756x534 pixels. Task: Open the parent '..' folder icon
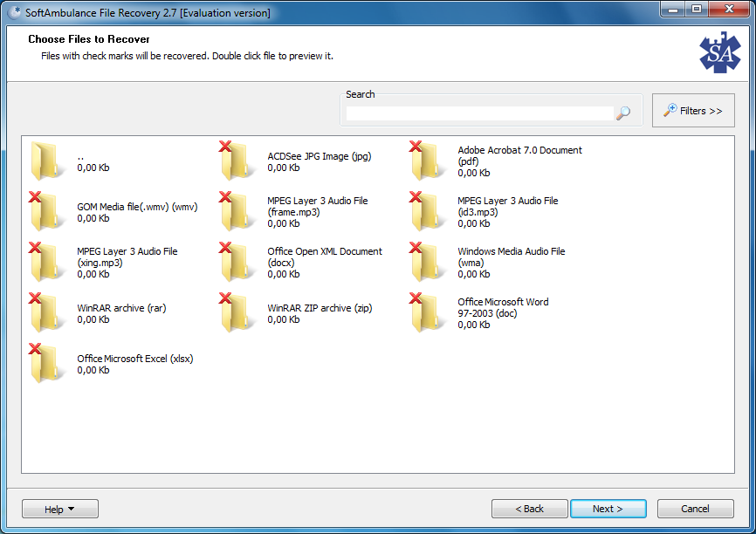(x=47, y=161)
